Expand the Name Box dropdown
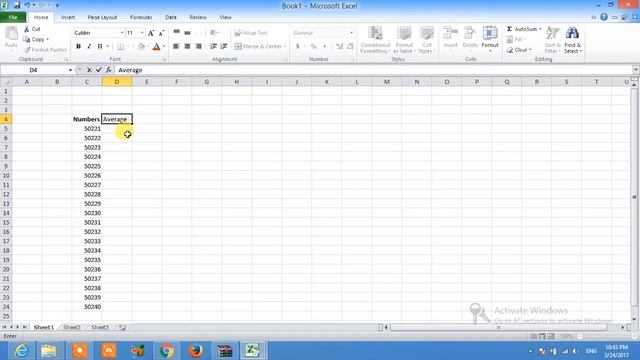The height and width of the screenshot is (360, 640). point(70,70)
